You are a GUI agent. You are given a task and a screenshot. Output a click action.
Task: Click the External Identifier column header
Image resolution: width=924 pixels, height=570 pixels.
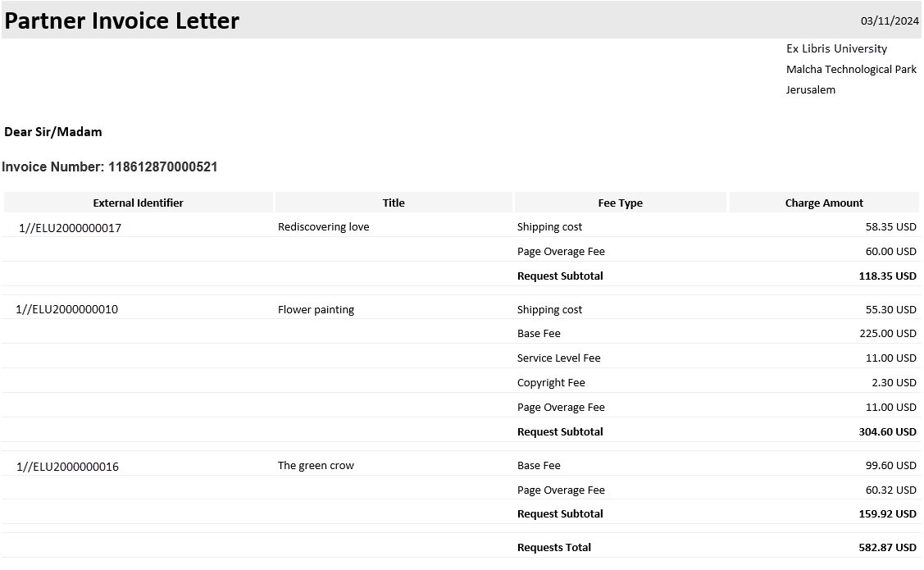(138, 203)
